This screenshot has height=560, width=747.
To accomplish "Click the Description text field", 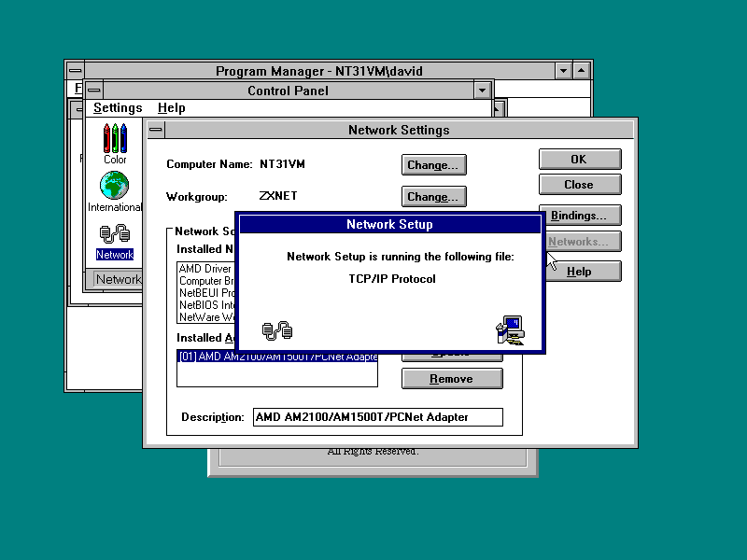I will tap(376, 417).
